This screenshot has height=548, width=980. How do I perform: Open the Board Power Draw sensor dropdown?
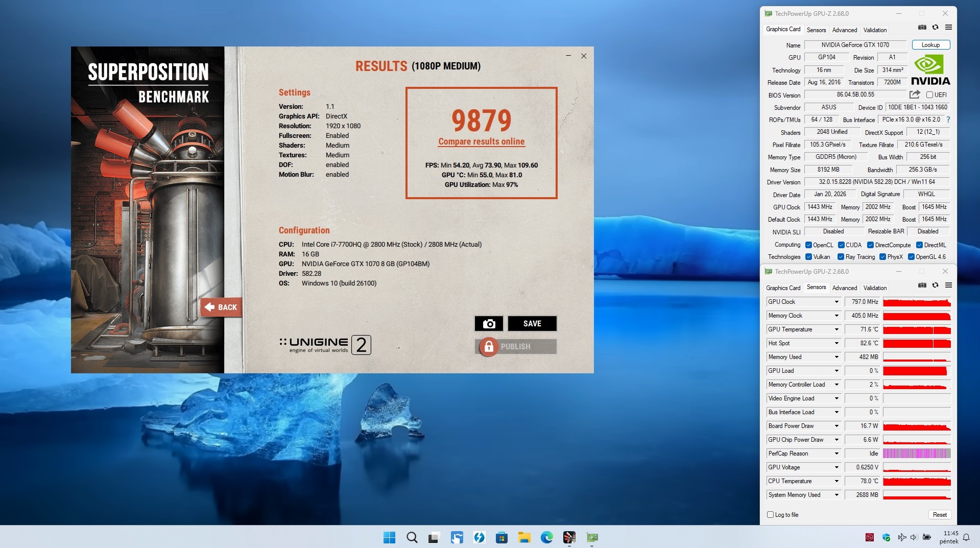(x=836, y=426)
